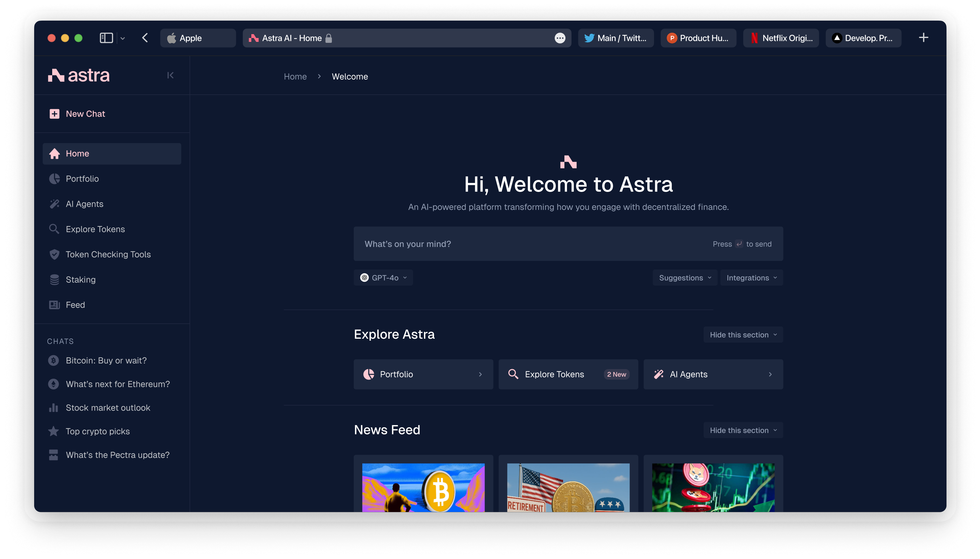Click the Explore Tokens card magnifier icon
Viewport: 980px width, 559px height.
[x=513, y=374]
